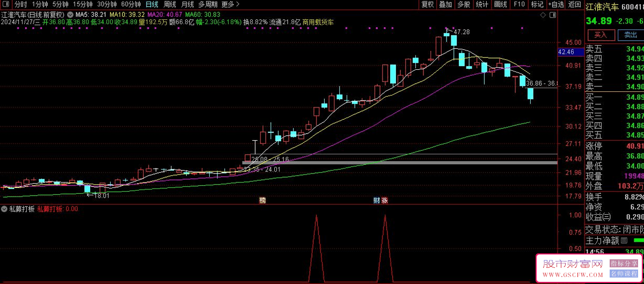Select the 15分钟 period tab
The image size is (644, 284).
(83, 4)
